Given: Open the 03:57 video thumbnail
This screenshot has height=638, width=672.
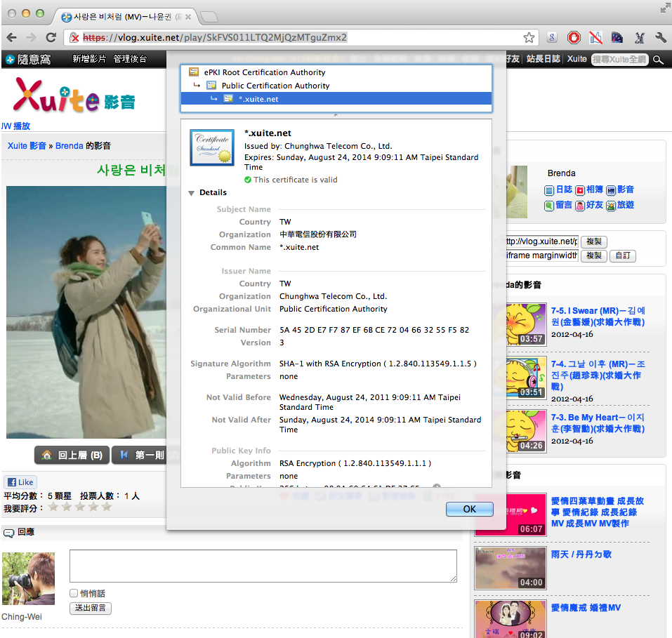Looking at the screenshot, I should click(x=526, y=324).
